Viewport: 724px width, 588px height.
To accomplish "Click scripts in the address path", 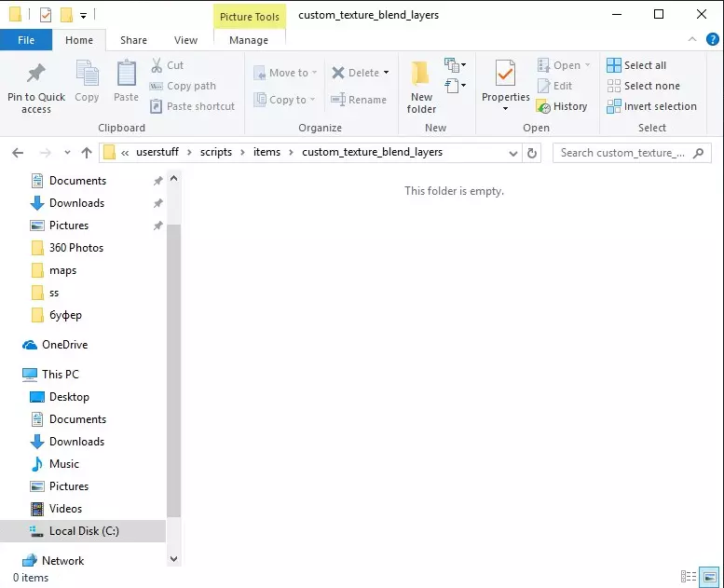I will (215, 152).
